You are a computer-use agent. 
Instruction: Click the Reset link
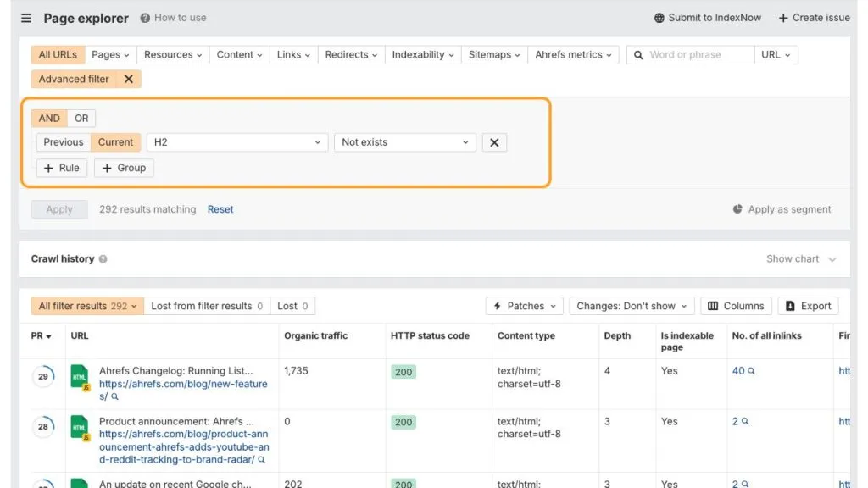[x=220, y=209]
